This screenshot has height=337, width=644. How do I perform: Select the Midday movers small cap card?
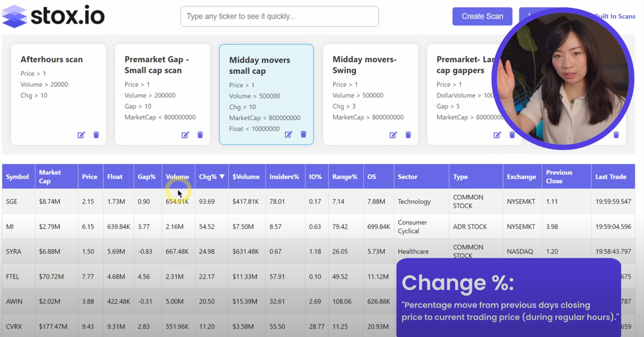[x=266, y=95]
